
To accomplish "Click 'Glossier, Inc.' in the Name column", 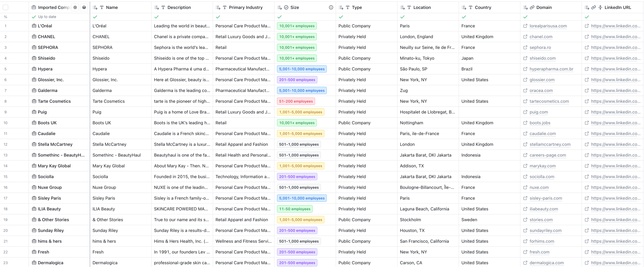I will 105,80.
